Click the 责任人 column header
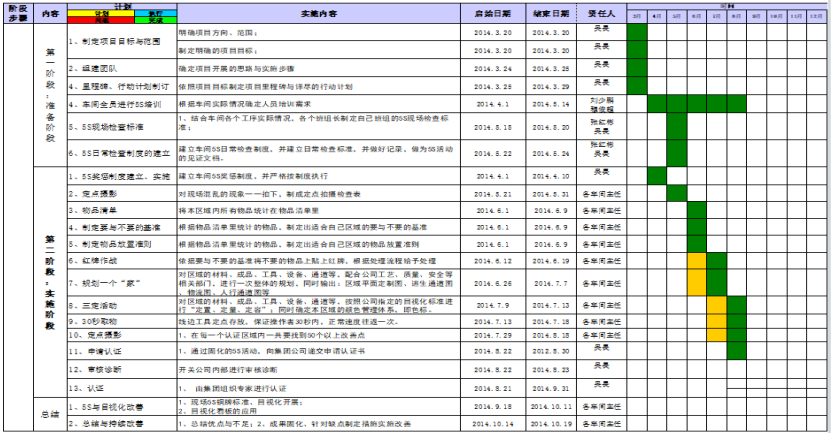 (601, 13)
